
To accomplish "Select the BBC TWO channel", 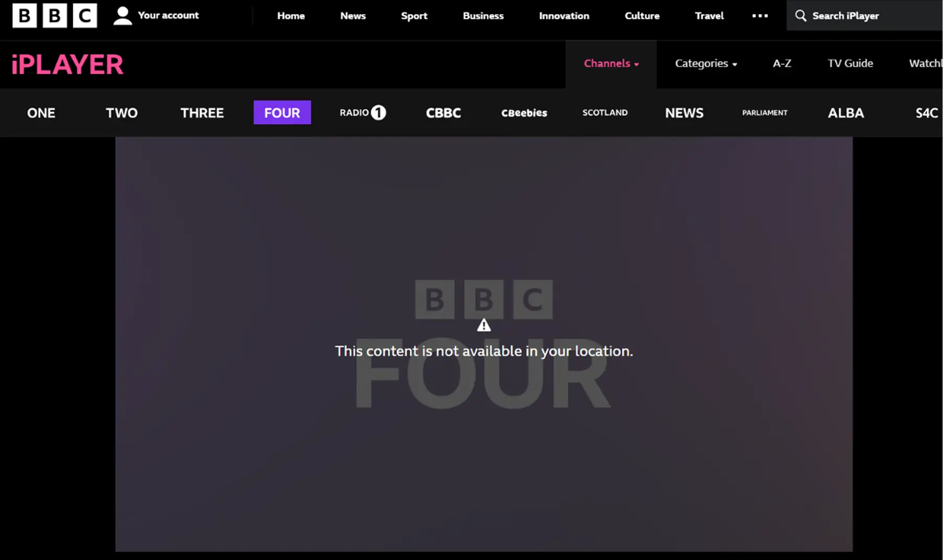I will click(x=122, y=113).
